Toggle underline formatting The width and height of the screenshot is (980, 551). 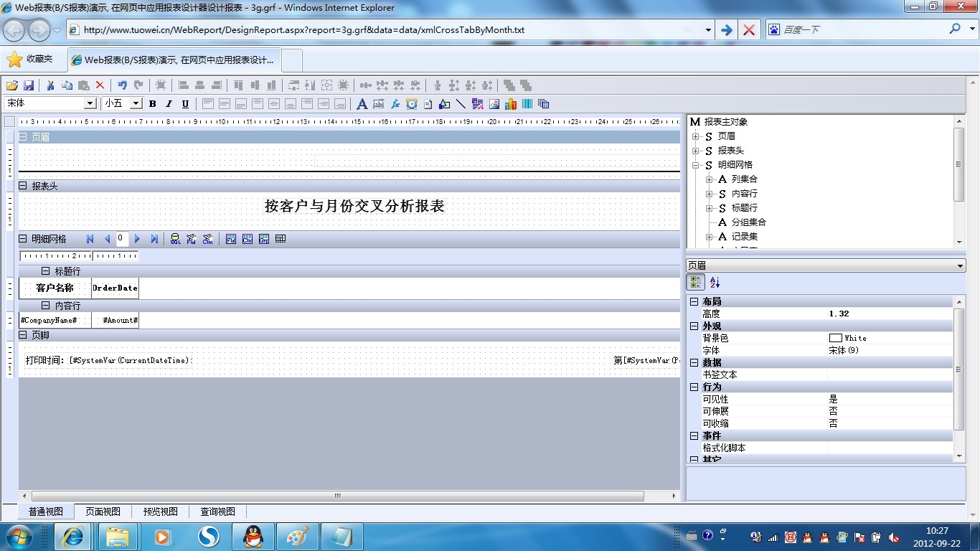pos(185,104)
